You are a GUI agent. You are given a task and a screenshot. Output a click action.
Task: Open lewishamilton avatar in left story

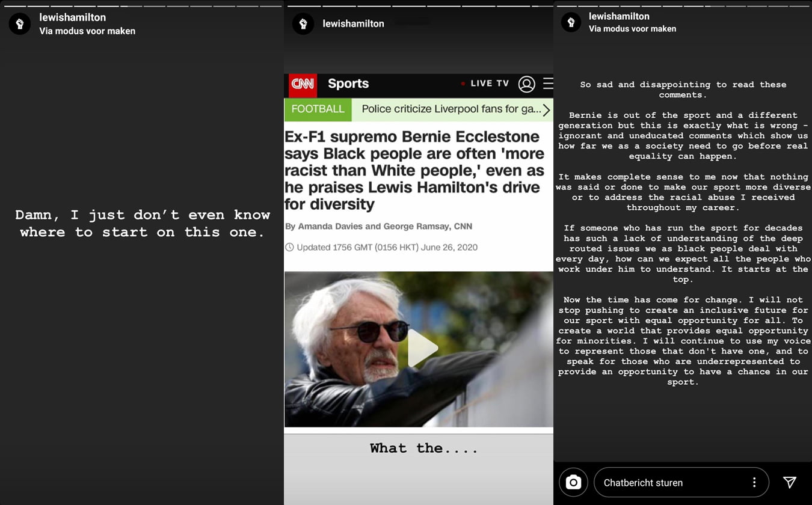tap(20, 24)
